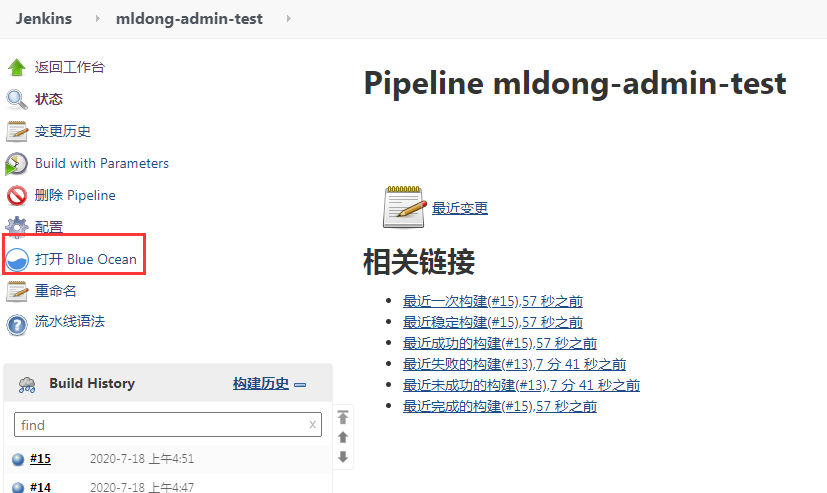
Task: Click the find builds search field
Action: click(160, 425)
